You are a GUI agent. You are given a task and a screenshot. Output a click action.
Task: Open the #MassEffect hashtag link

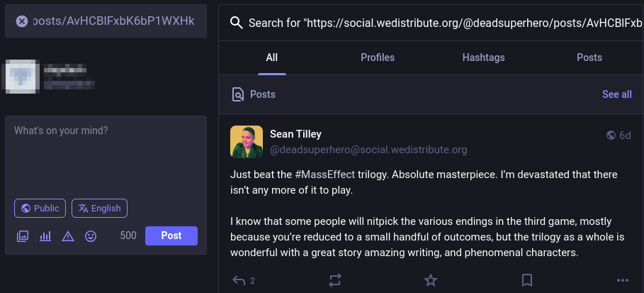coord(325,175)
